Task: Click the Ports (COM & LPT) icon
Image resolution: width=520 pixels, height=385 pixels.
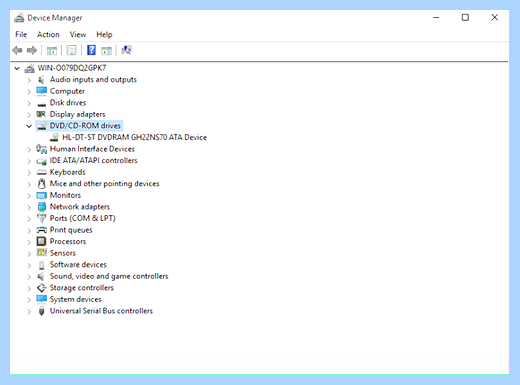Action: [41, 218]
